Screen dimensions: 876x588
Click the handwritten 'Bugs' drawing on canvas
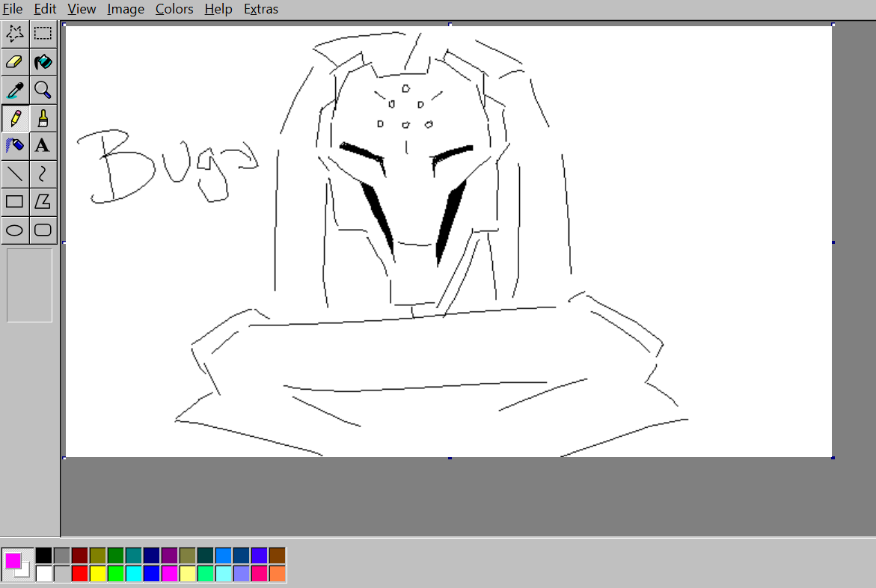(x=168, y=166)
